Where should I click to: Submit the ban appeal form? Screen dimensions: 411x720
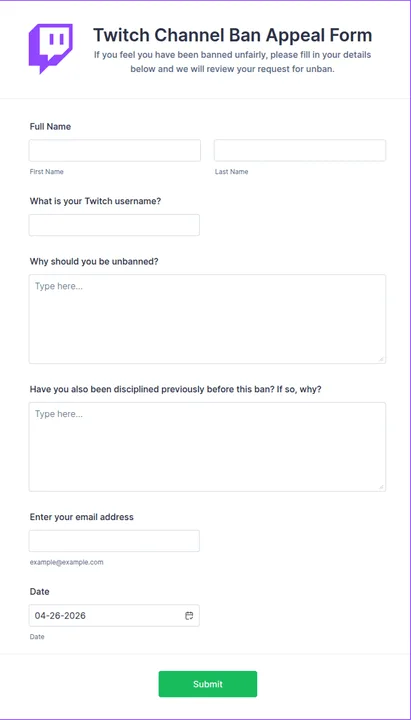pos(208,684)
